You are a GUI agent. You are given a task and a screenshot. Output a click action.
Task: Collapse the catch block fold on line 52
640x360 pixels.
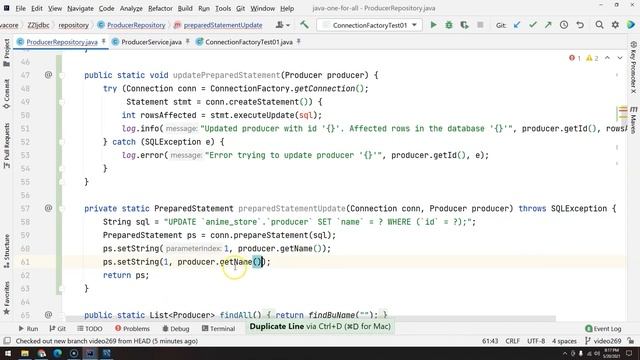pyautogui.click(x=62, y=142)
